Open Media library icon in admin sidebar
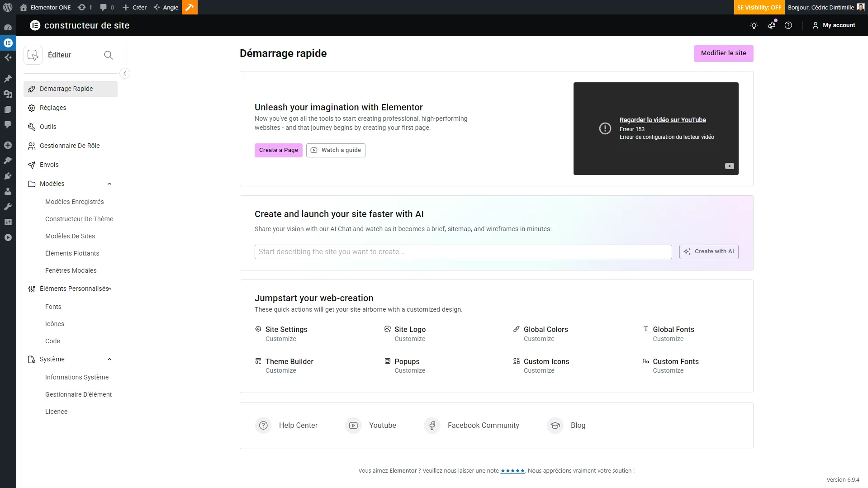Viewport: 868px width, 488px height. tap(8, 94)
